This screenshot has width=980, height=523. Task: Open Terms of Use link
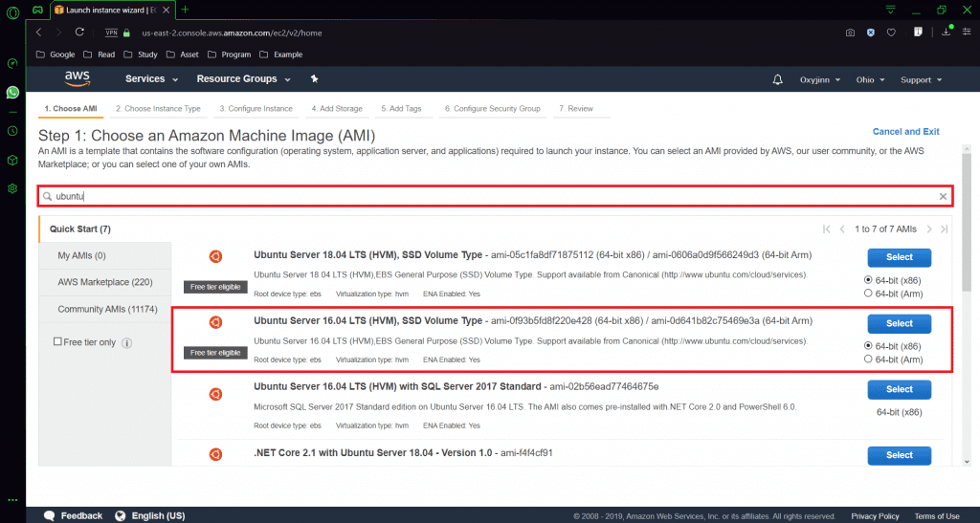(937, 516)
